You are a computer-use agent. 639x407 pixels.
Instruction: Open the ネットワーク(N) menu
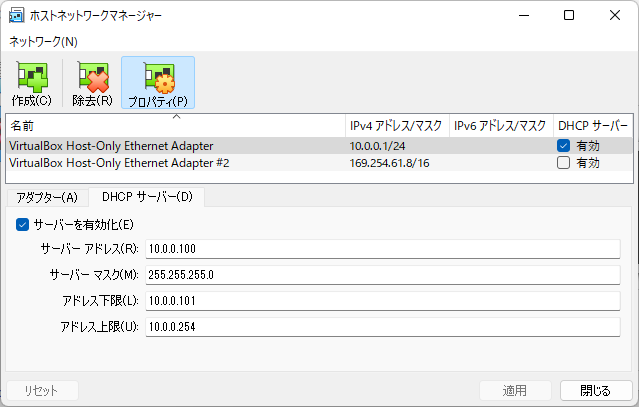pyautogui.click(x=43, y=42)
